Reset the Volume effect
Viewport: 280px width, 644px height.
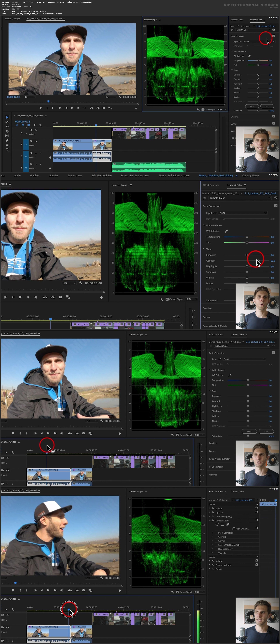tap(257, 560)
